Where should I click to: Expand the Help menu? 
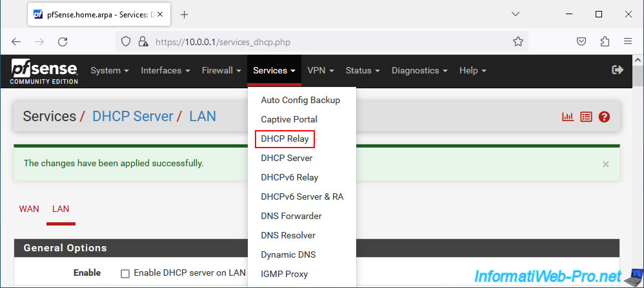473,71
